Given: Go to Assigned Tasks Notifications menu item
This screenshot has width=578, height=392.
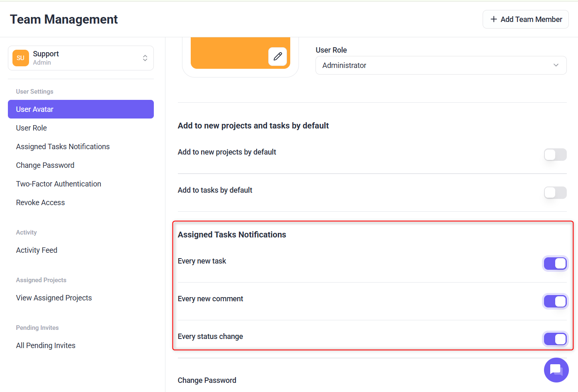Looking at the screenshot, I should coord(63,147).
